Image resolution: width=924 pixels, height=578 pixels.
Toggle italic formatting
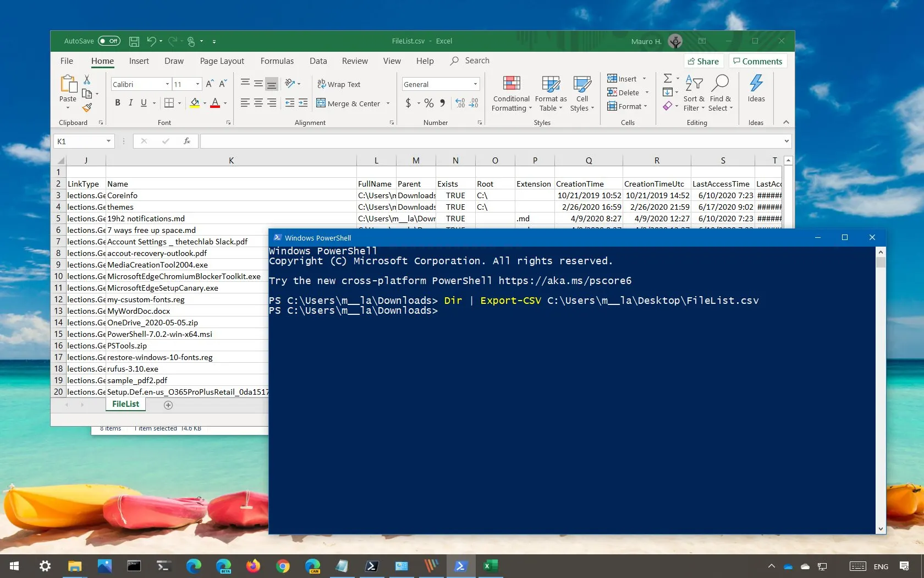point(130,103)
